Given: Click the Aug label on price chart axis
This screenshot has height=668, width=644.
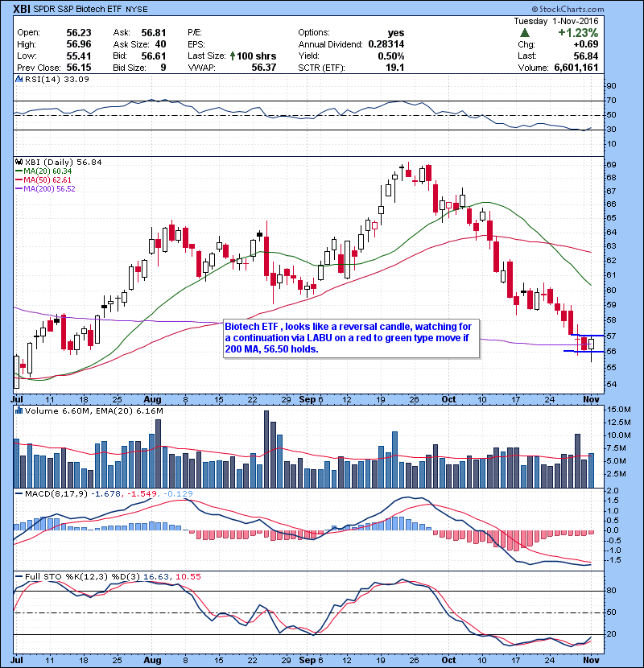Looking at the screenshot, I should [152, 399].
